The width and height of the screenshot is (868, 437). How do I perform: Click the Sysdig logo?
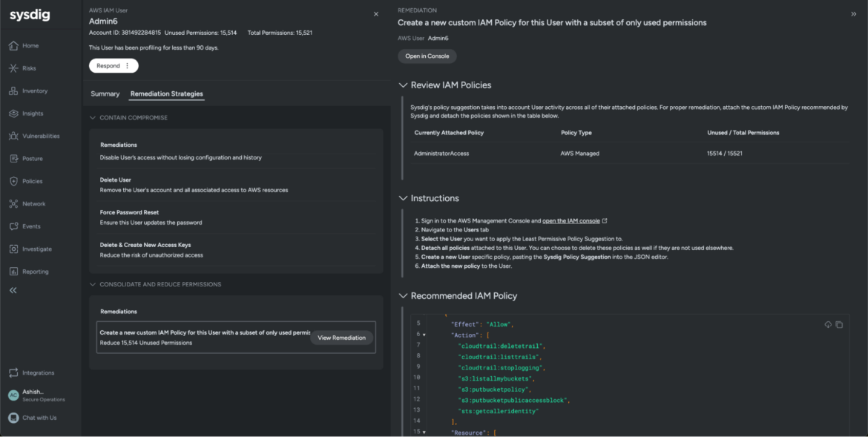[30, 15]
